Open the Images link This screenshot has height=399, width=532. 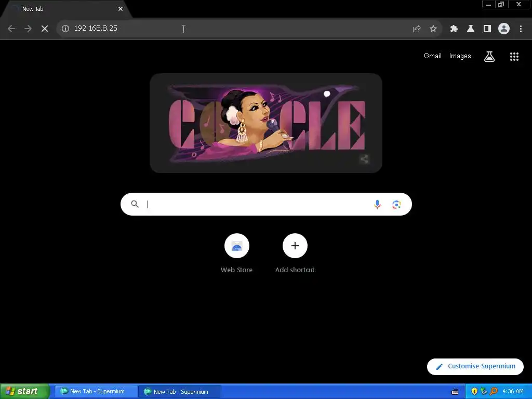pos(460,56)
